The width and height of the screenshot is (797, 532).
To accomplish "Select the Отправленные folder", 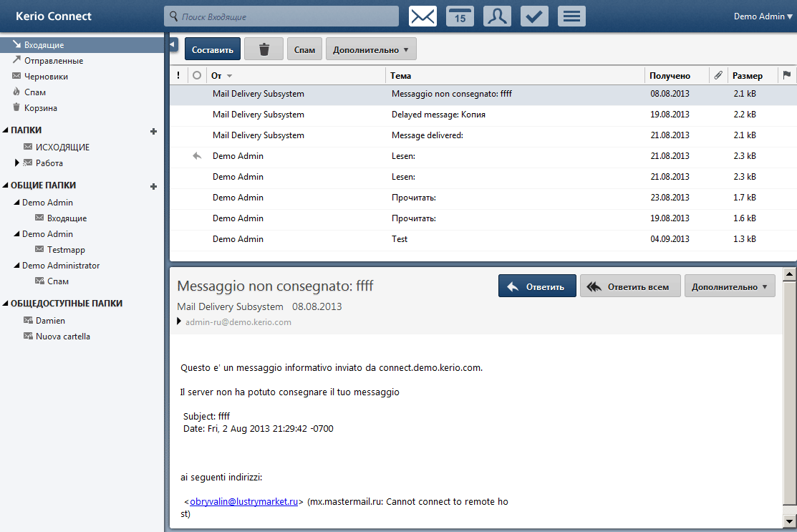I will [x=54, y=61].
